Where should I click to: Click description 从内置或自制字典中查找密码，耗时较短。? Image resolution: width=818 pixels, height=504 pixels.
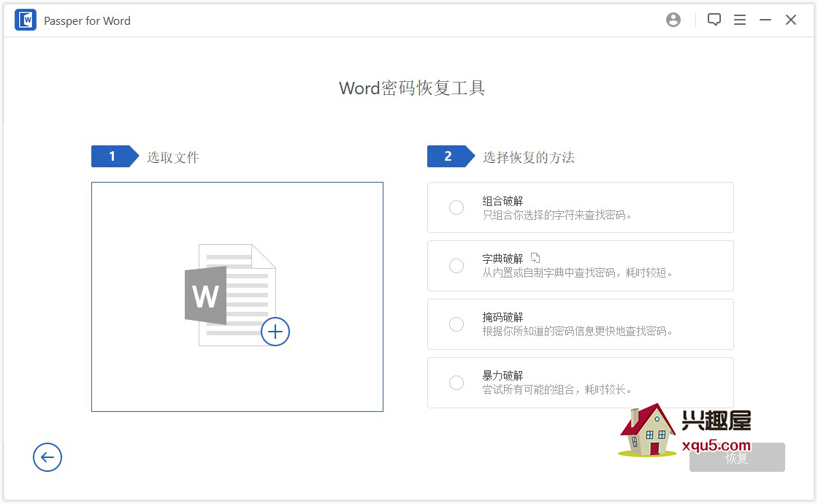[x=578, y=273]
